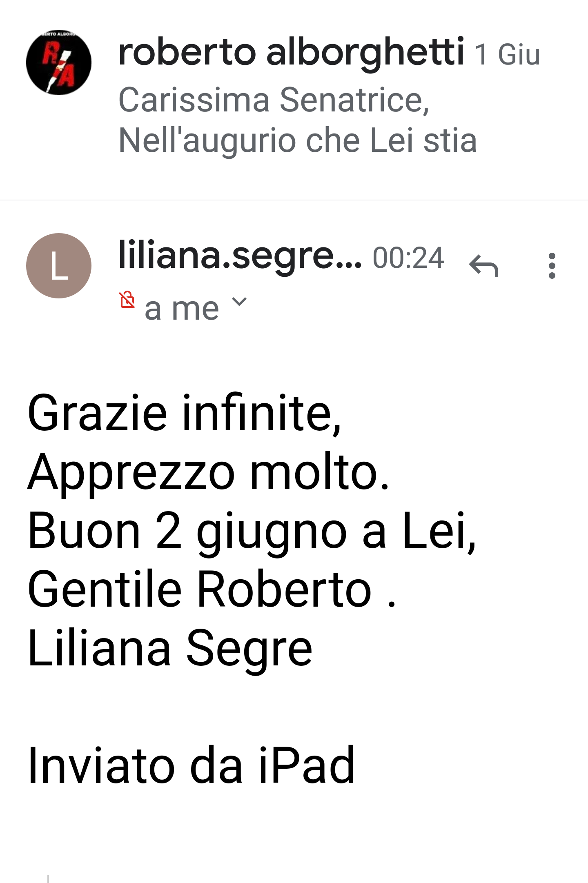Open roberto alborghetti's profile avatar
This screenshot has width=588, height=883.
pos(59,62)
